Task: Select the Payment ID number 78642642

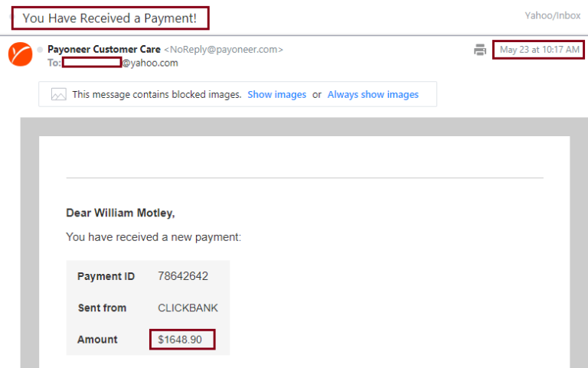Action: pos(183,276)
